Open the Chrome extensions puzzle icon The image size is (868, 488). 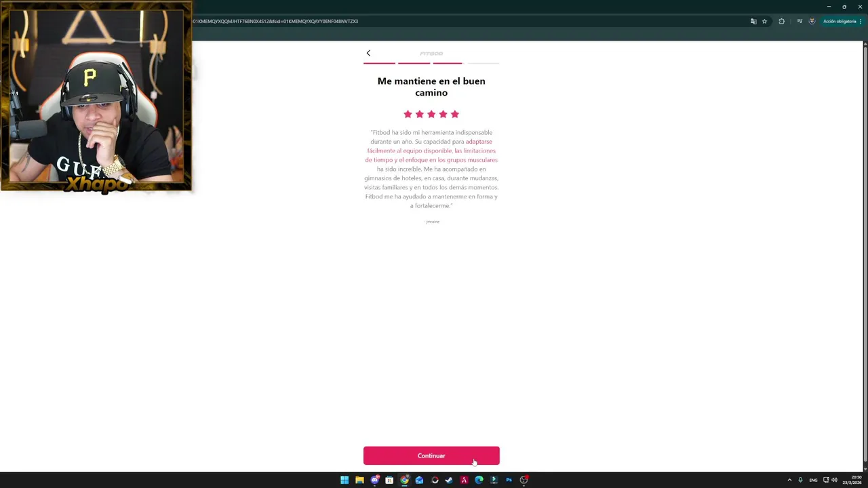pos(781,21)
